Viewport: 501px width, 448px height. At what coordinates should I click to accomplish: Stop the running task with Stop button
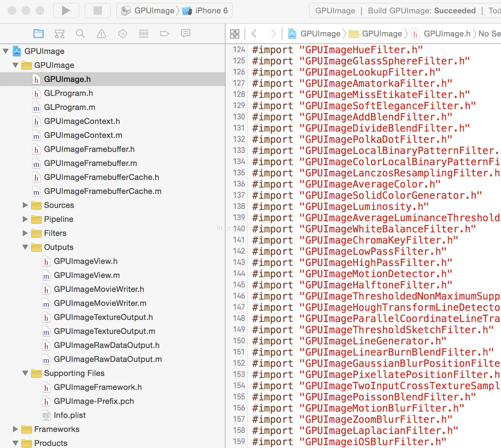98,10
